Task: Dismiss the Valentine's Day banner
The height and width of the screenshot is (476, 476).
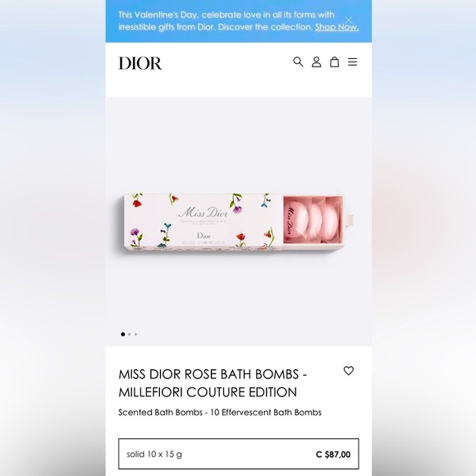Action: [x=349, y=20]
